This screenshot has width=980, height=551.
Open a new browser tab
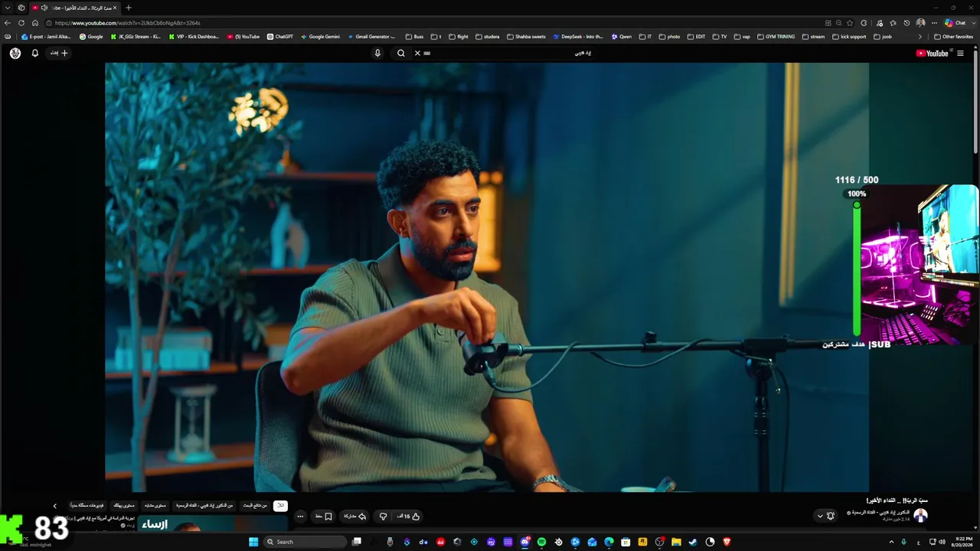pos(128,8)
